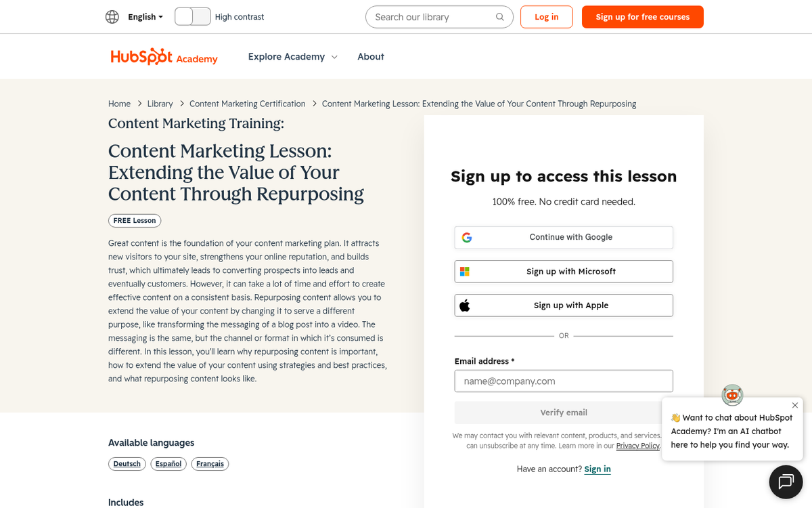812x508 pixels.
Task: Click the HubSpot Academy logo
Action: tap(164, 56)
